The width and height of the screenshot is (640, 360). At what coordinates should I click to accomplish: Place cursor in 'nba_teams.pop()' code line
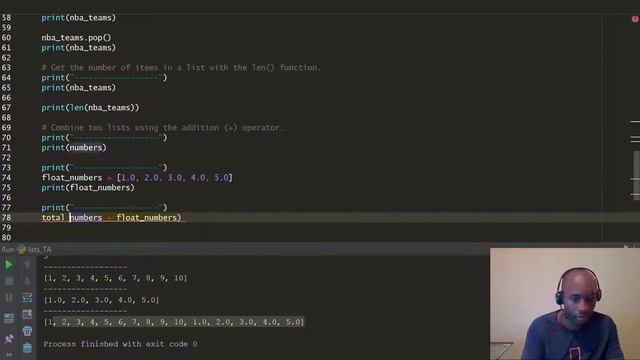(76, 38)
